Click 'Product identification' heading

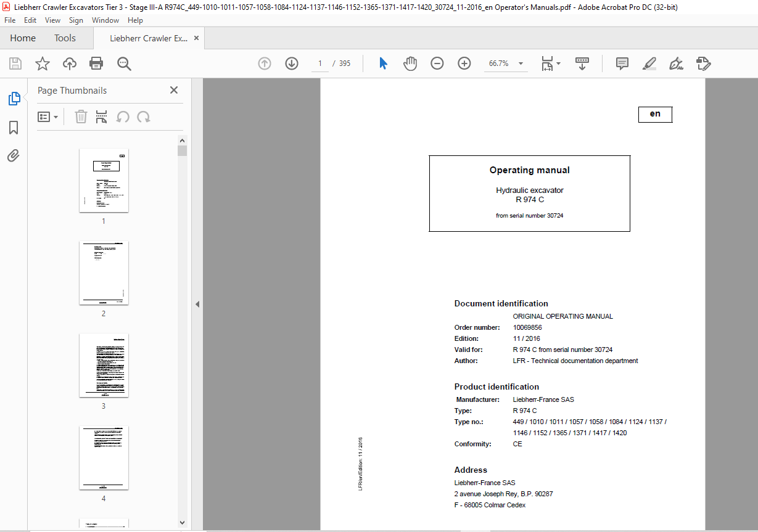(496, 387)
